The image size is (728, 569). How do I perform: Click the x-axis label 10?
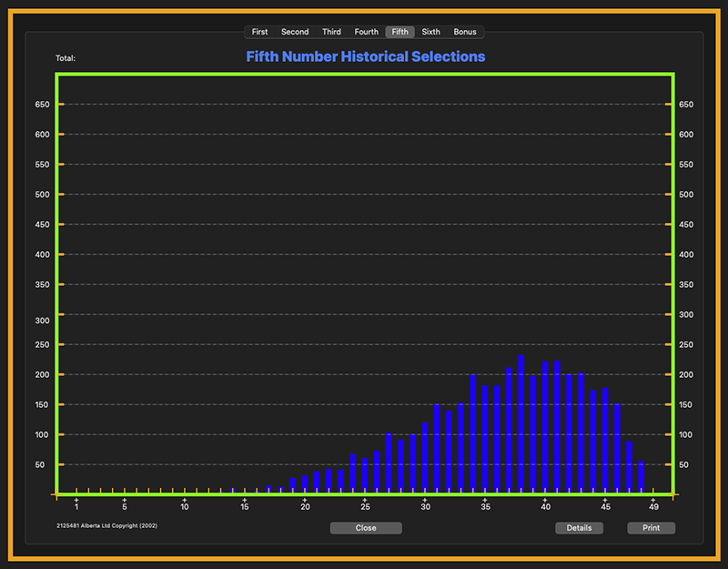click(185, 507)
